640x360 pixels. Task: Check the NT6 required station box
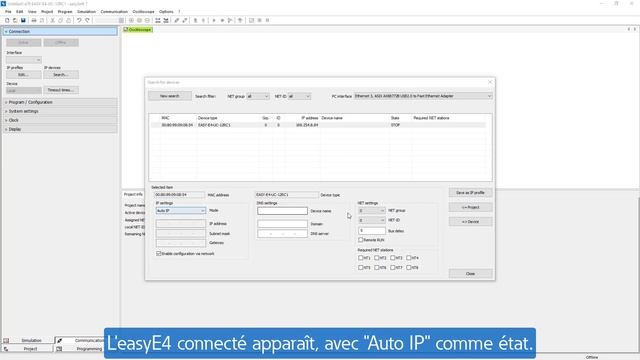click(x=377, y=268)
